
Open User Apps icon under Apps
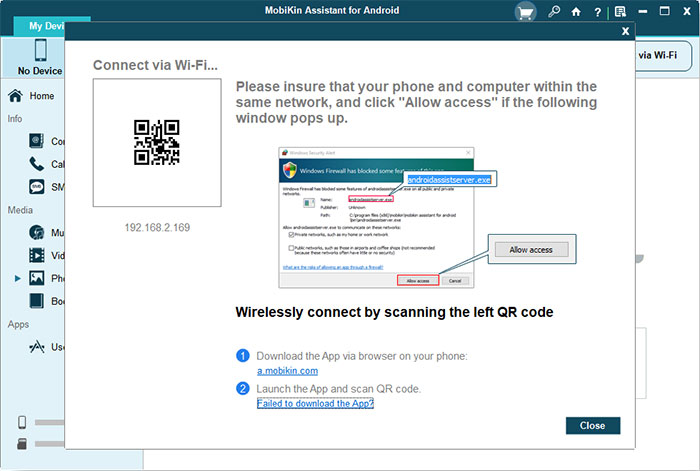click(37, 346)
